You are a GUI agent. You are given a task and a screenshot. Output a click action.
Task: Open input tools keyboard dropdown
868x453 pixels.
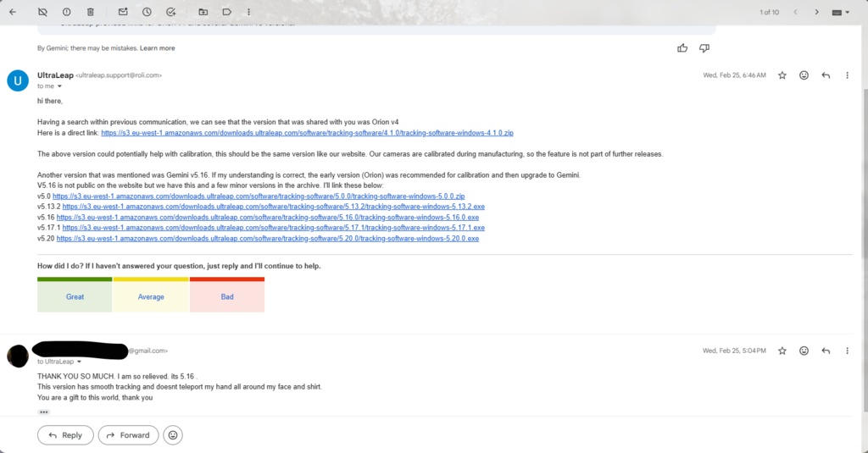coord(840,12)
